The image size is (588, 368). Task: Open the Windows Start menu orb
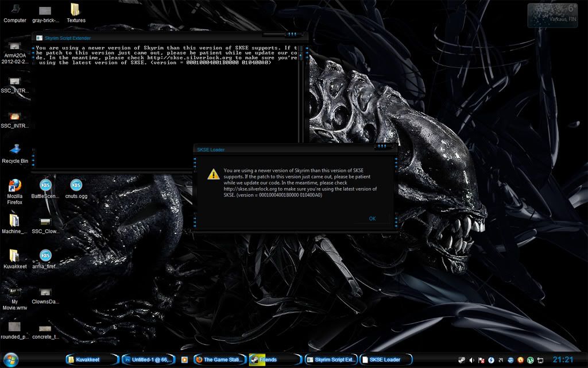10,359
